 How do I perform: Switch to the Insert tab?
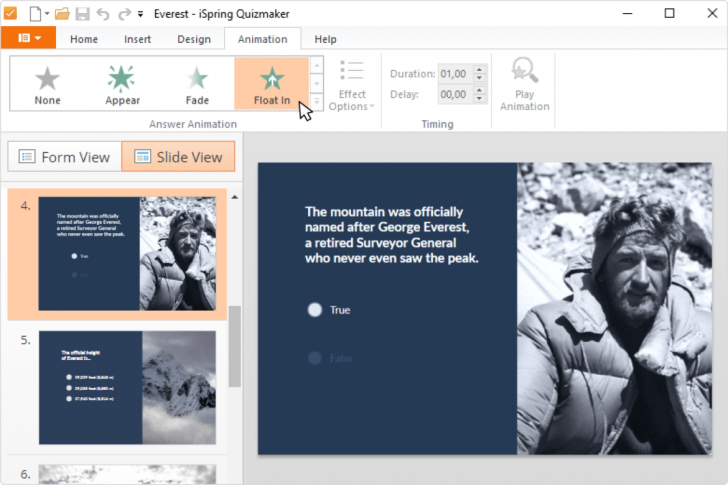tap(137, 39)
